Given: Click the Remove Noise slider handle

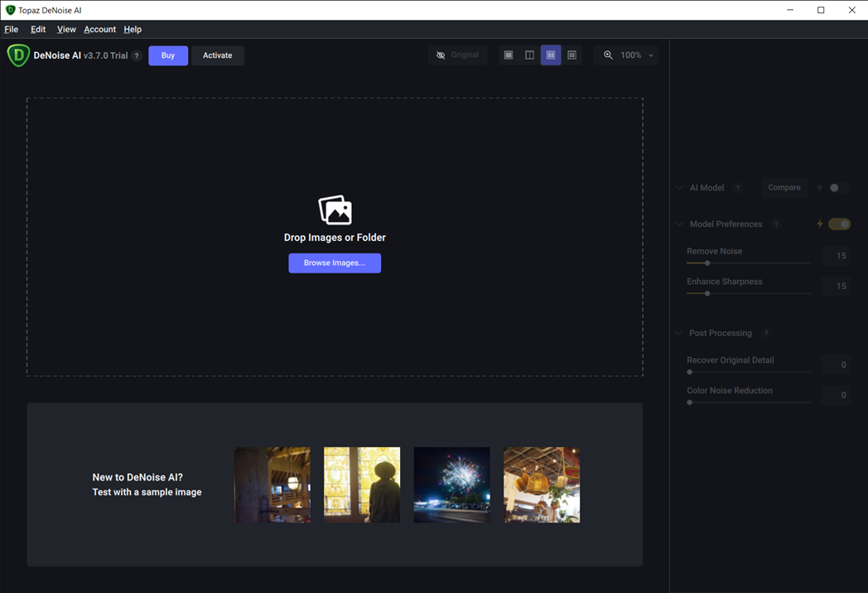Looking at the screenshot, I should click(x=707, y=263).
